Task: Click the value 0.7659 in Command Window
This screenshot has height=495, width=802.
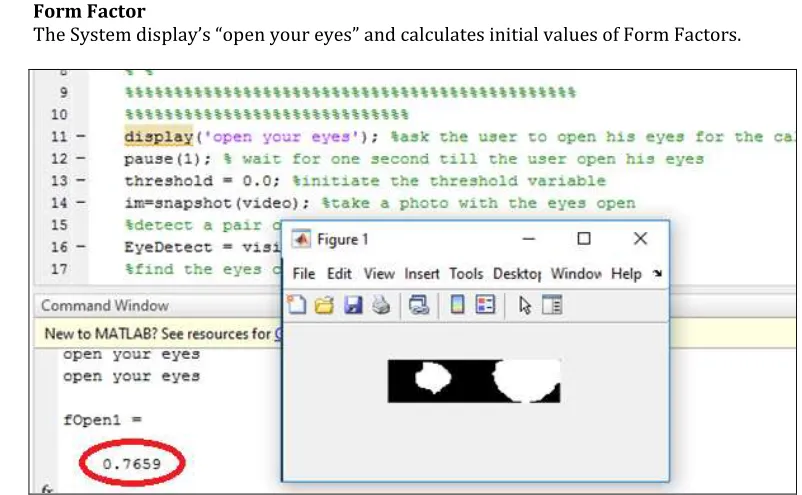Action: [132, 464]
